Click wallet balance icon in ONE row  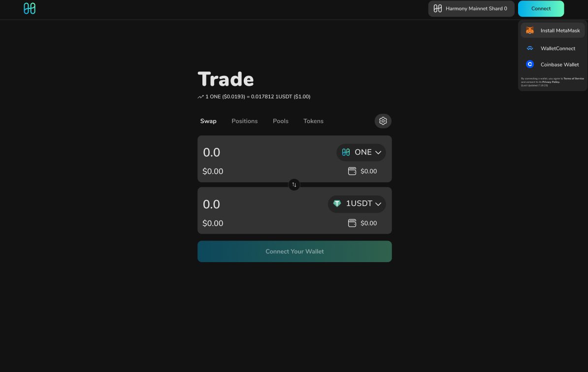[x=352, y=171]
